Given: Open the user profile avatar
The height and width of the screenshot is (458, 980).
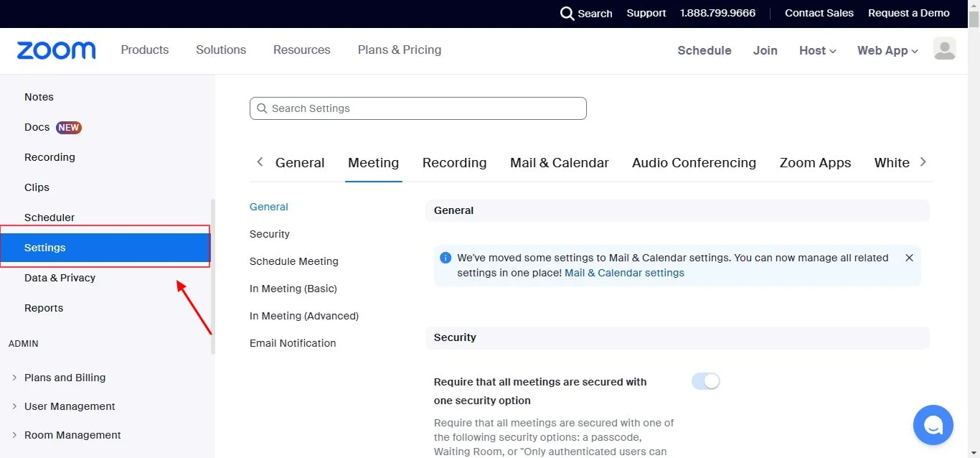Looking at the screenshot, I should point(945,49).
